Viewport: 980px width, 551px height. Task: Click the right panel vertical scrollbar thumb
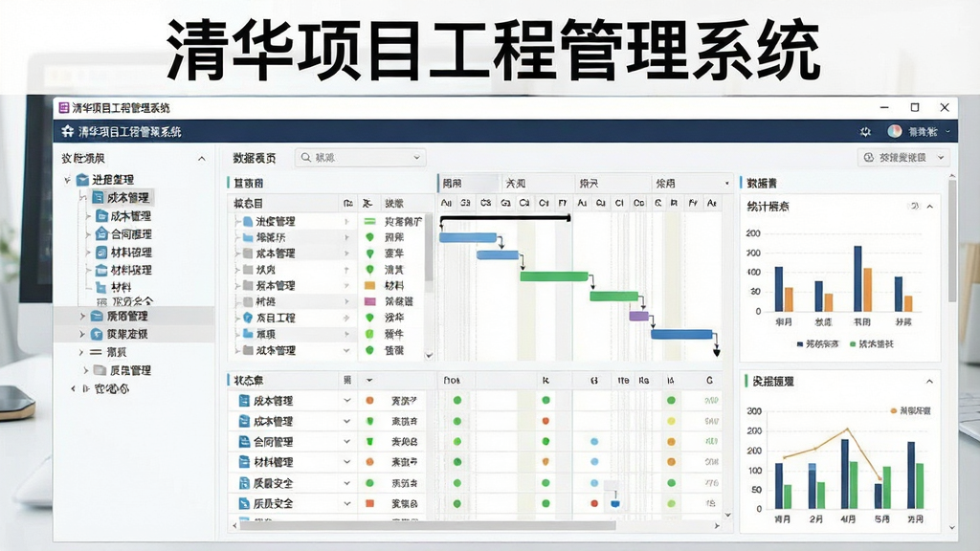pos(952,240)
